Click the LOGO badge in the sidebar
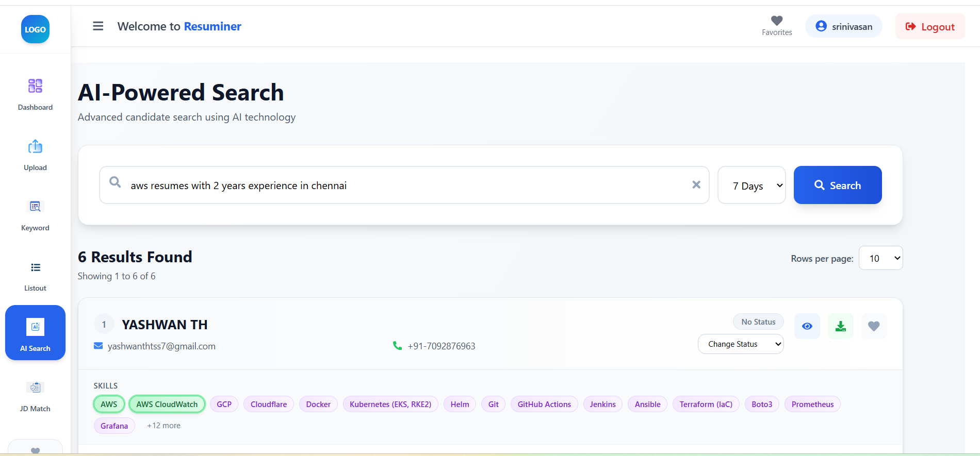 (x=35, y=29)
